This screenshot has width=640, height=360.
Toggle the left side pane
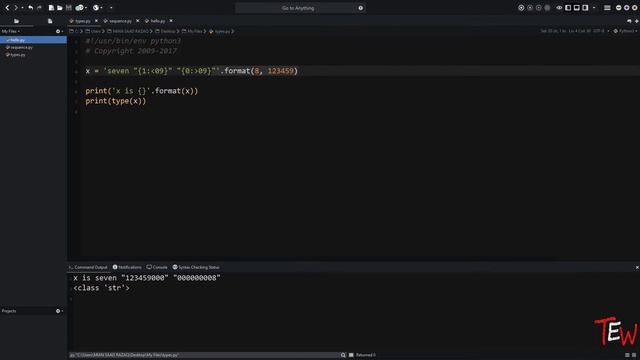point(568,8)
